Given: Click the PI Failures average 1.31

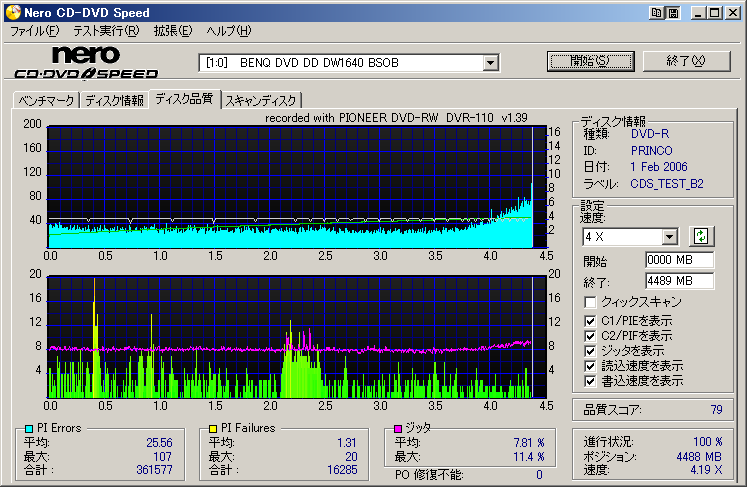Looking at the screenshot, I should (x=347, y=443).
